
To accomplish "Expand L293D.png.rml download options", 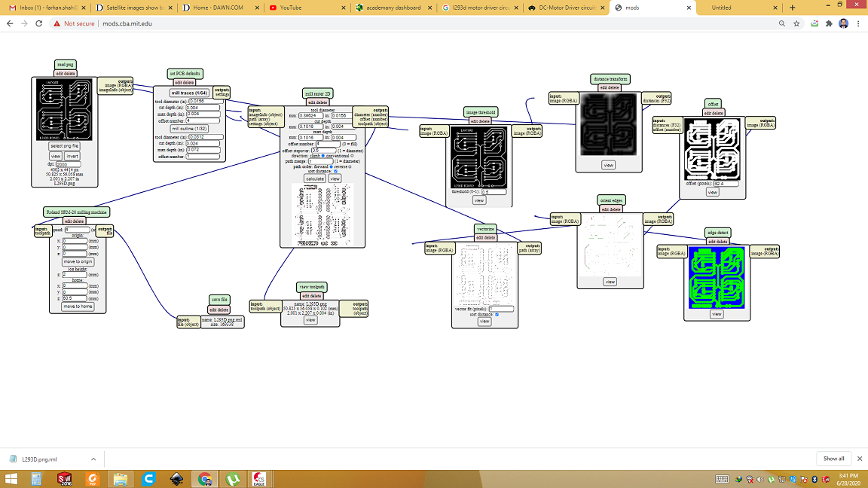I will pyautogui.click(x=93, y=459).
